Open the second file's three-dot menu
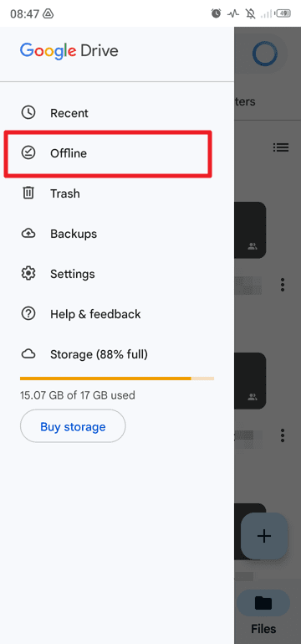The image size is (301, 644). 283,435
